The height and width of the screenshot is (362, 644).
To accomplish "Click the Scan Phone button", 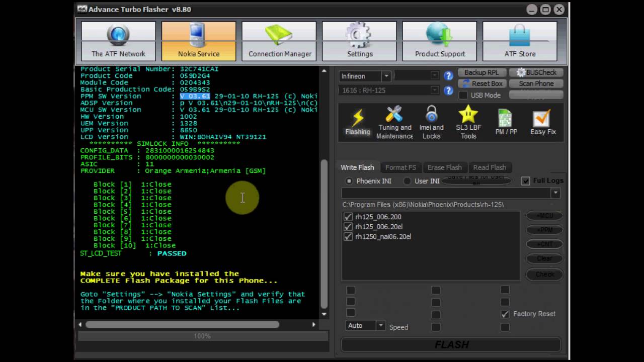I will pos(536,83).
